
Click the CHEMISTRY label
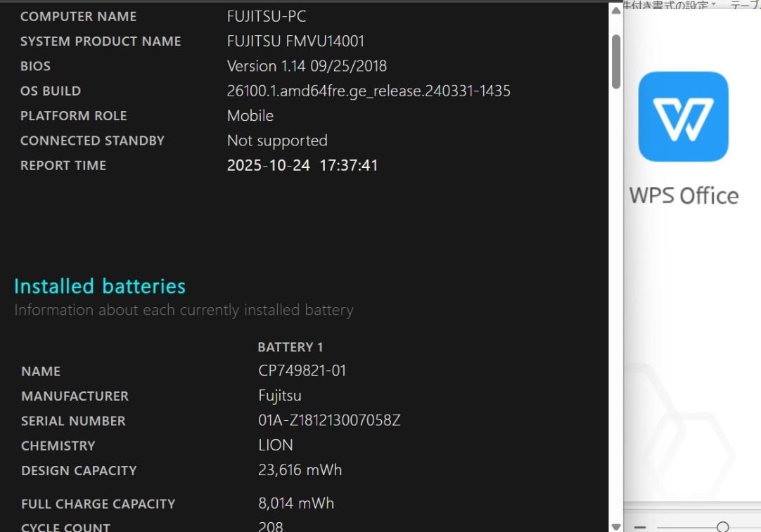coord(58,446)
